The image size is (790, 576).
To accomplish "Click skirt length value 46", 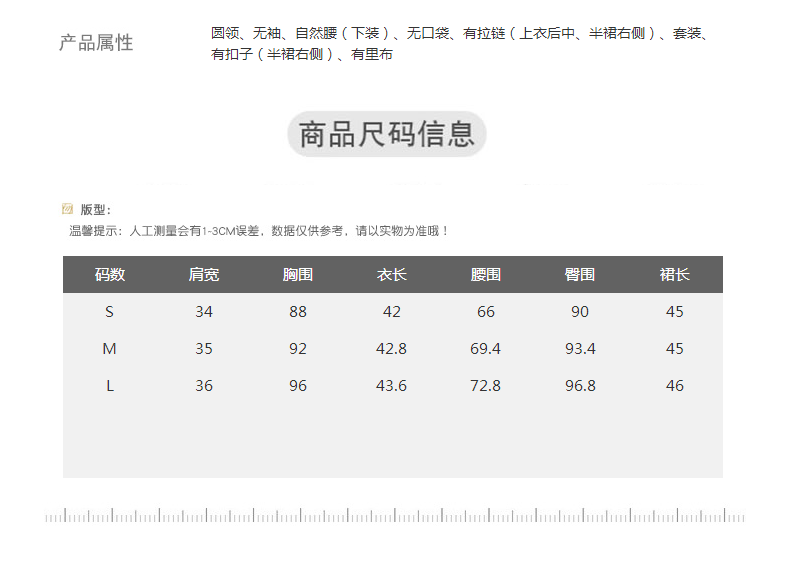I will tap(675, 386).
